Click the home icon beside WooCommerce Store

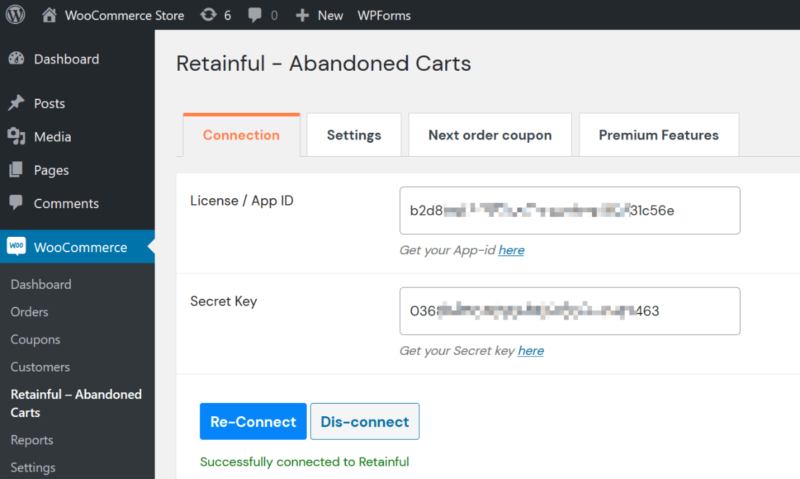(x=49, y=15)
